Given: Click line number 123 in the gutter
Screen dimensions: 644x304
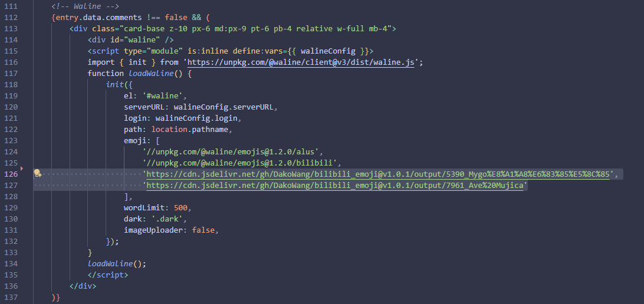Looking at the screenshot, I should coord(11,141).
